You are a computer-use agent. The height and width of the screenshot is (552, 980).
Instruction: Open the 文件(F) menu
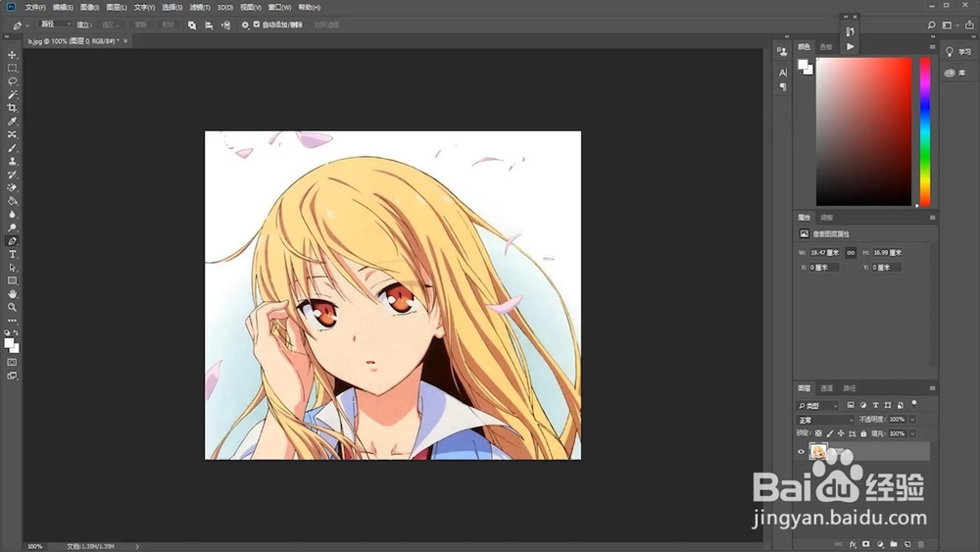click(35, 8)
